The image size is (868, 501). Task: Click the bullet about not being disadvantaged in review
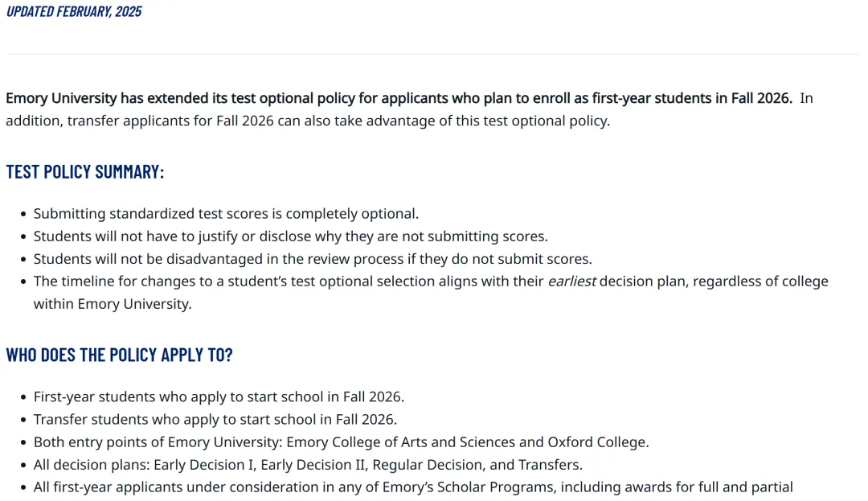(x=312, y=259)
